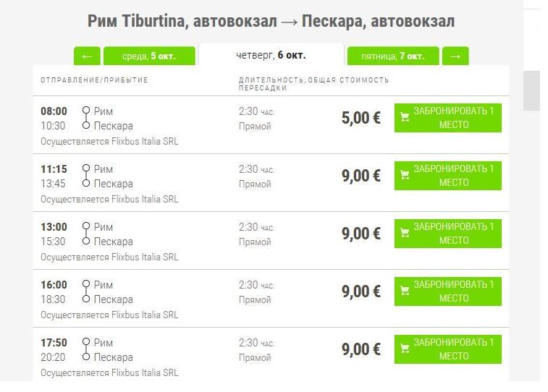The width and height of the screenshot is (548, 392).
Task: Switch to the среда, 5 окт. tab
Action: (x=149, y=56)
